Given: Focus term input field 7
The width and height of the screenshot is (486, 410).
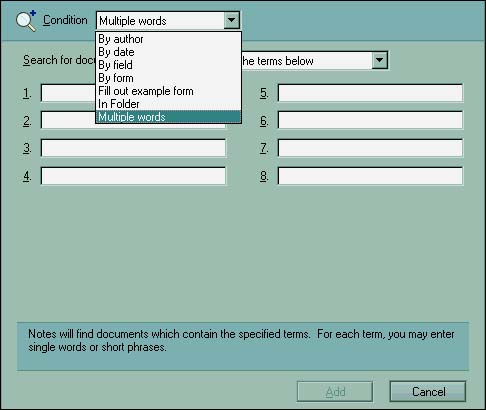Looking at the screenshot, I should pyautogui.click(x=370, y=148).
